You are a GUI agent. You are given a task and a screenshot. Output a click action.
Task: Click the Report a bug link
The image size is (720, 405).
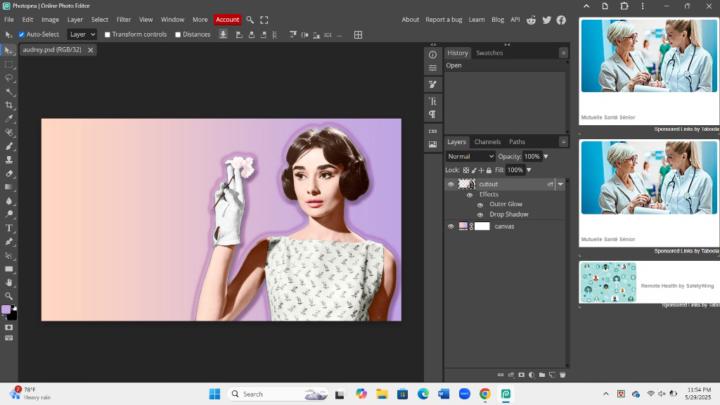[x=444, y=19]
